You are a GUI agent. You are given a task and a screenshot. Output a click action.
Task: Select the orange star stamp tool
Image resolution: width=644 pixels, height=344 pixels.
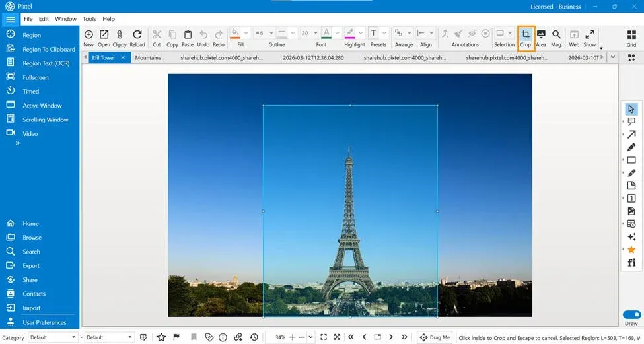(631, 250)
